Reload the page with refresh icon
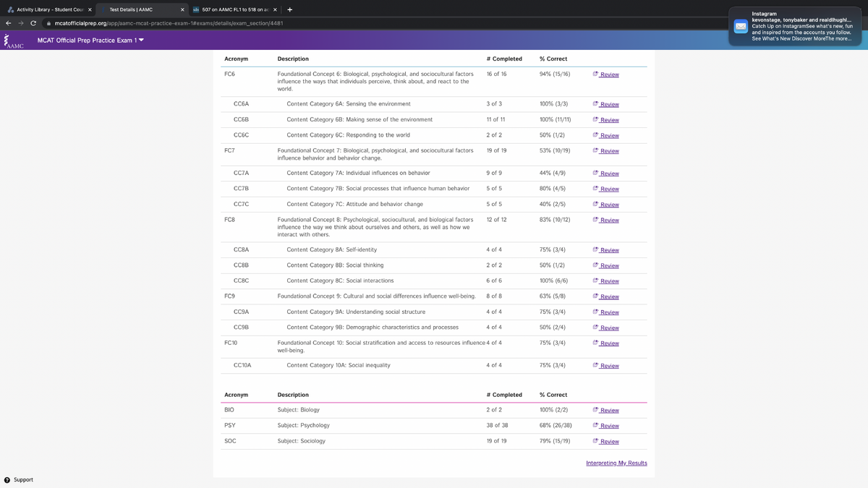The height and width of the screenshot is (488, 868). pyautogui.click(x=33, y=23)
